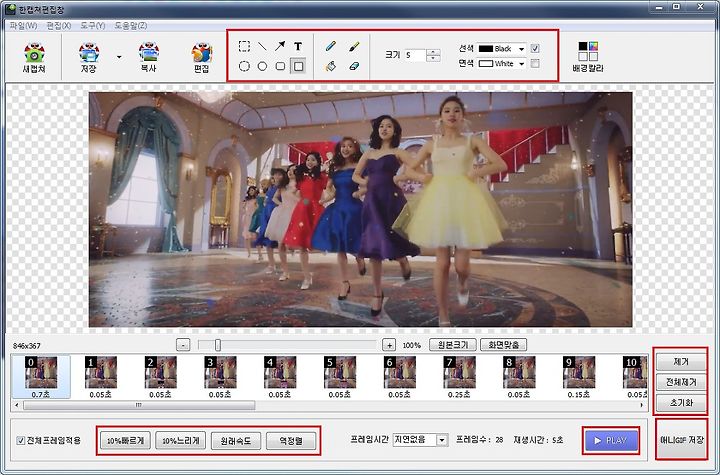
Task: Check the 면색 fill color checkbox
Action: 535,63
